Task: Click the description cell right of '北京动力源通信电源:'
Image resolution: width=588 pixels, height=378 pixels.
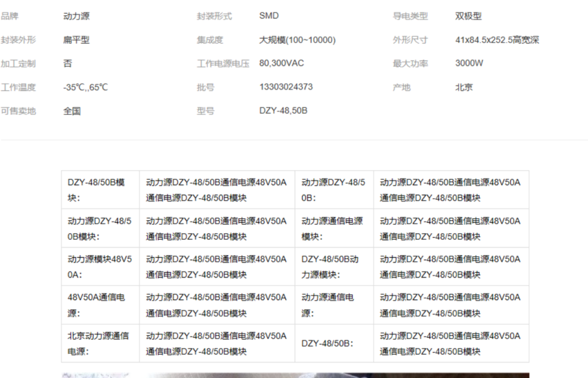Action: tap(217, 344)
